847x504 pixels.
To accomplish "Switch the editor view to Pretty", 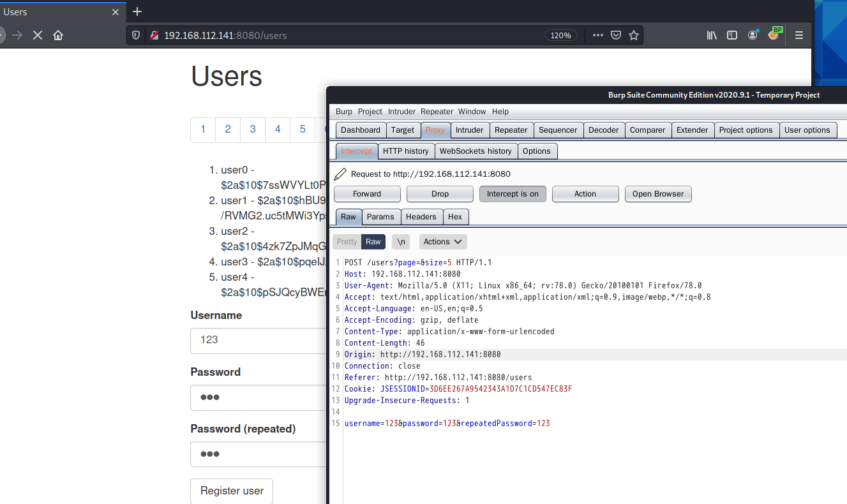I will coord(347,242).
